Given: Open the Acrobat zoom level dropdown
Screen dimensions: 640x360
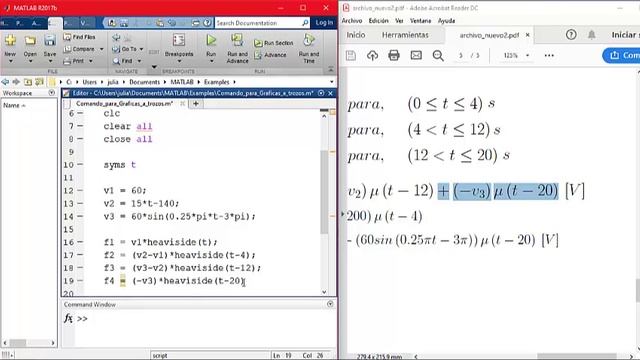Looking at the screenshot, I should (527, 56).
